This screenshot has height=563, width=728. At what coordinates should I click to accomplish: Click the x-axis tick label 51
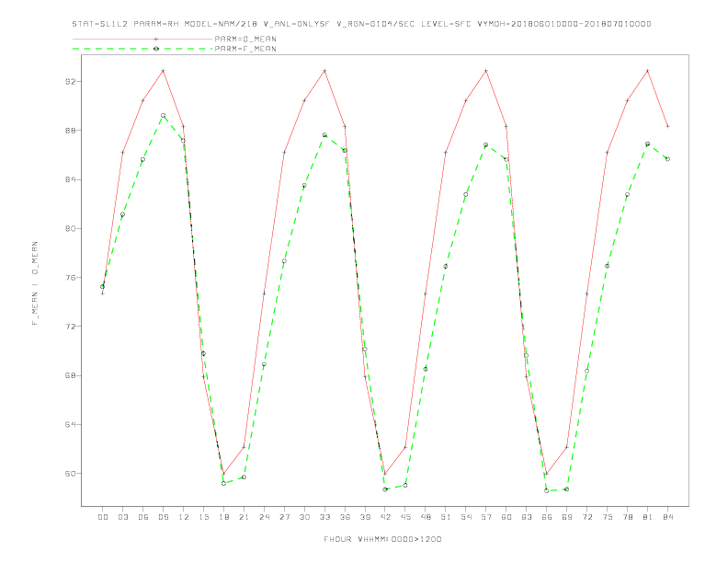pos(446,517)
